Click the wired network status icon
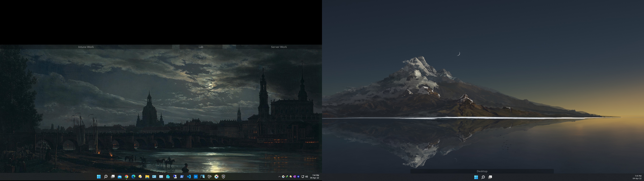Image resolution: width=644 pixels, height=181 pixels. coord(303,177)
